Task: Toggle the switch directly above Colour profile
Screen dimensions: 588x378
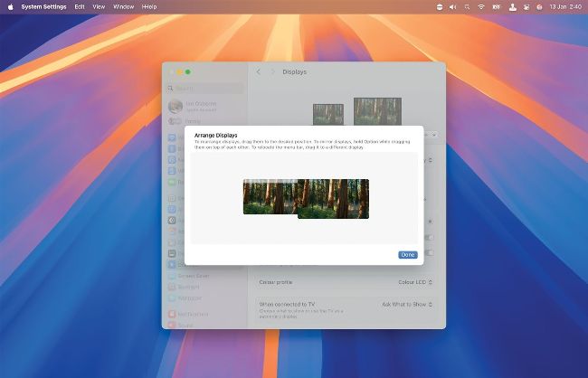Action: [x=429, y=252]
